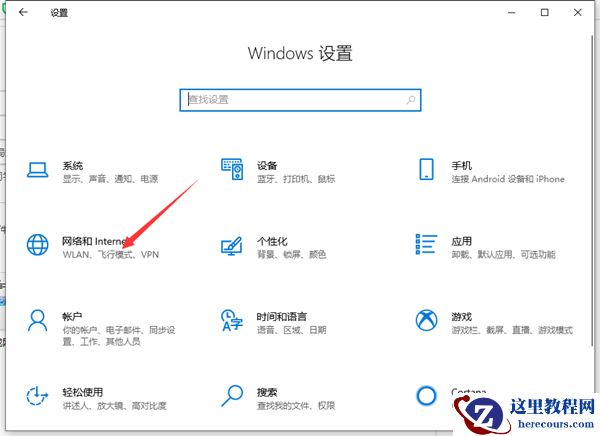Click the text 背景、锁屏、颜色
Viewport: 600px width, 436px height.
(292, 254)
